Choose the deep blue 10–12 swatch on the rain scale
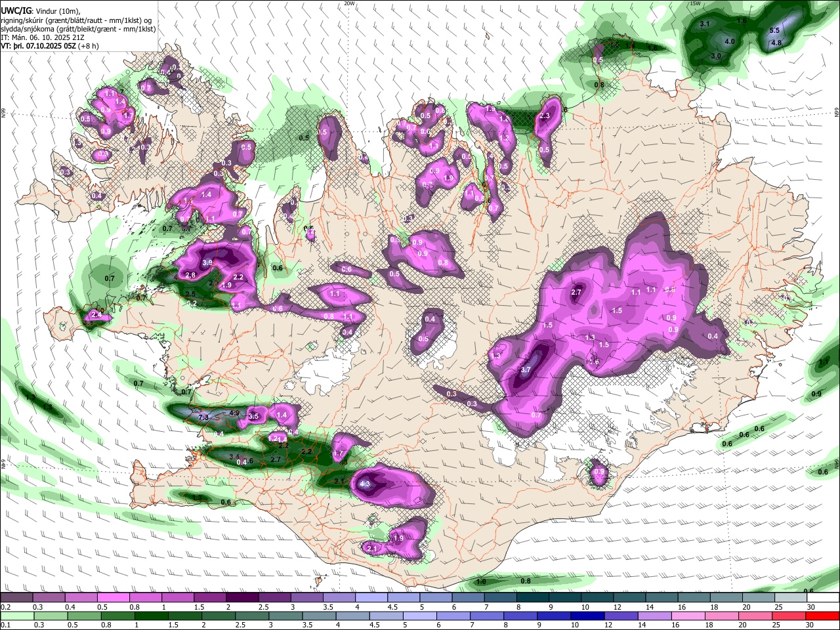840x630 pixels. [587, 616]
